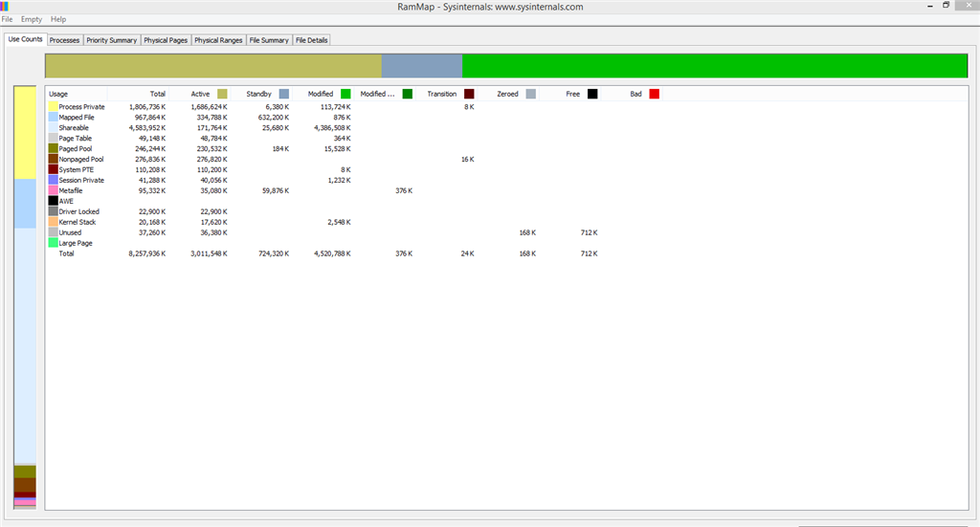Viewport: 980px width, 527px height.
Task: Click the Active column yellow color swatch
Action: 222,94
